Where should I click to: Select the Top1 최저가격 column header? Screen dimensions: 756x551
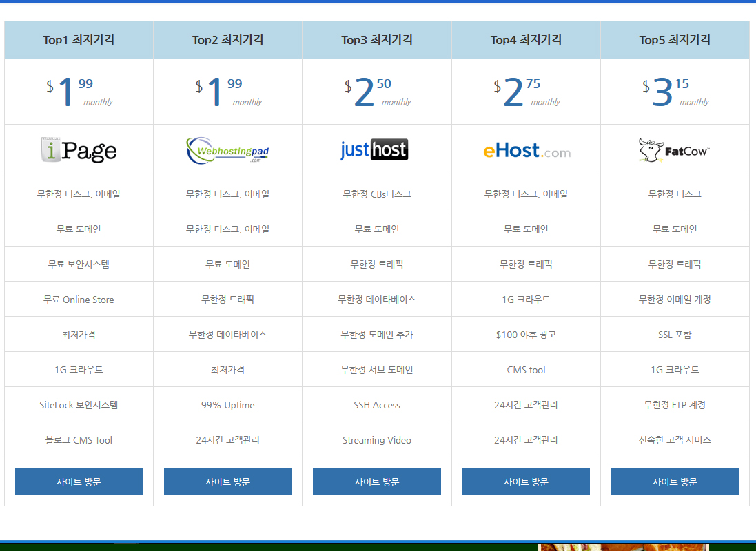(x=79, y=40)
